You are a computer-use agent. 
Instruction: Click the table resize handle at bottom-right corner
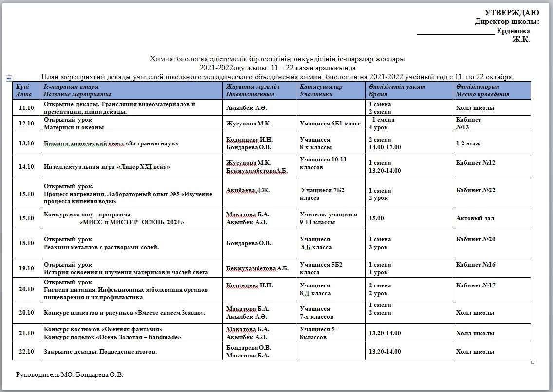533,362
